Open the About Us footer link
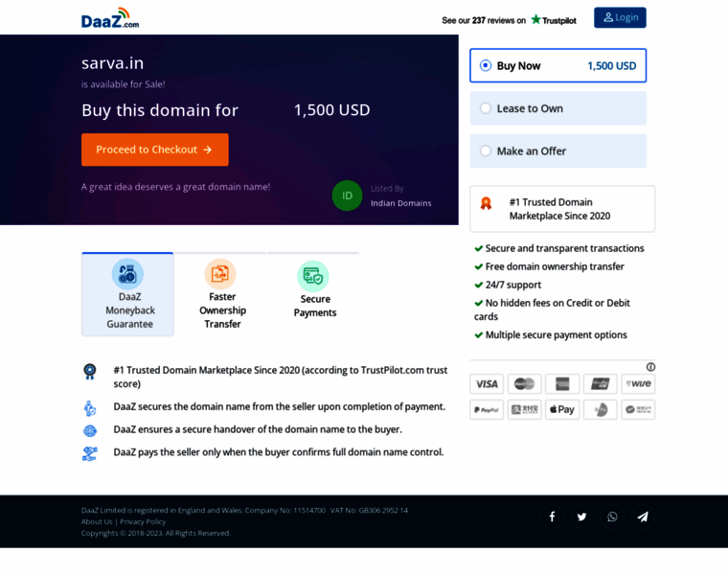 click(97, 521)
